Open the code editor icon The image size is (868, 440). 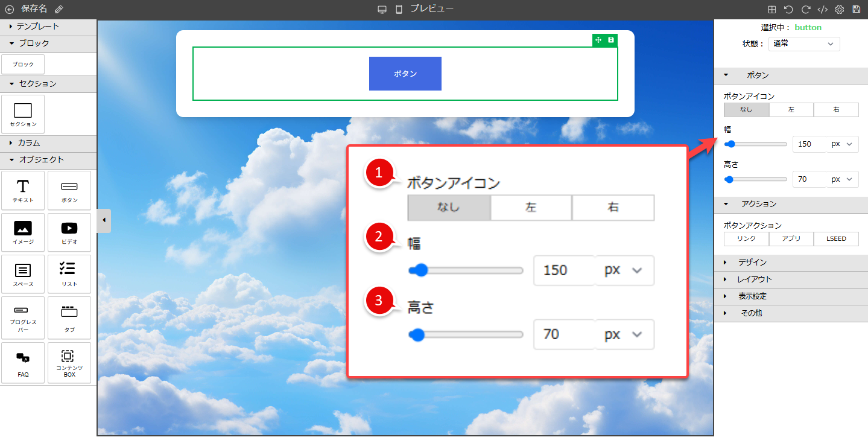pos(822,9)
